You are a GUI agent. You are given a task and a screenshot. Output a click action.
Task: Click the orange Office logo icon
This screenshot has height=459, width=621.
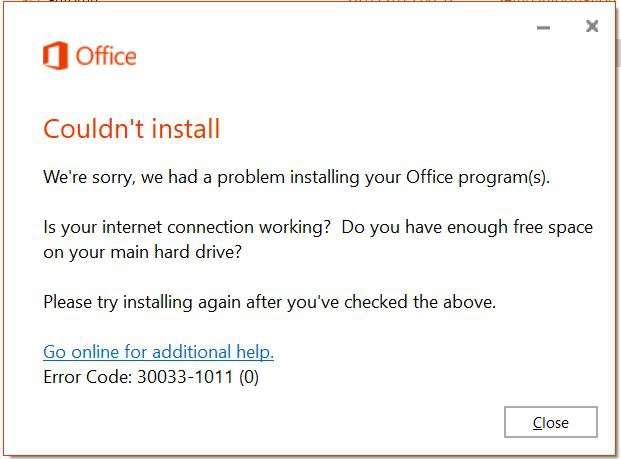click(55, 55)
